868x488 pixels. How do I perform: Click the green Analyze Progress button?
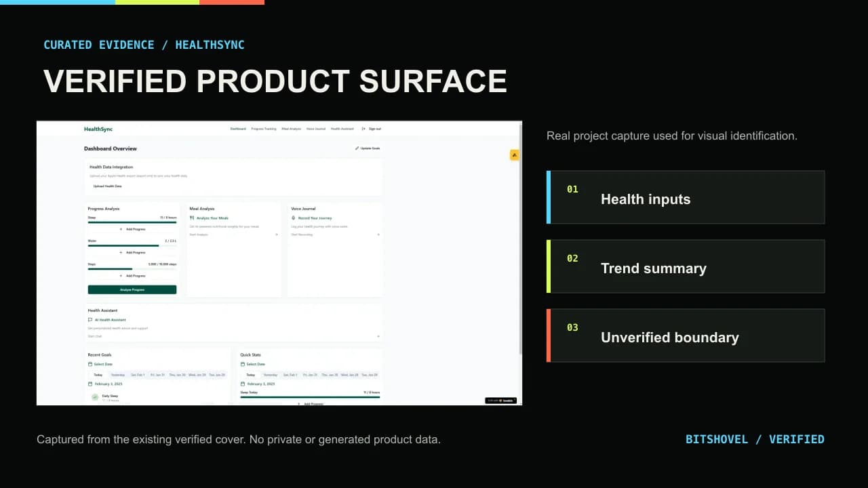(x=132, y=289)
